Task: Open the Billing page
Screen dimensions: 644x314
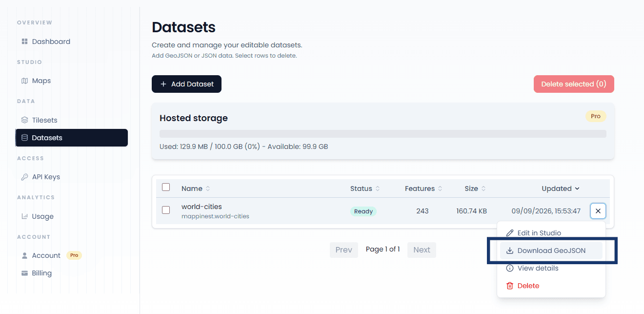Action: pyautogui.click(x=72, y=273)
